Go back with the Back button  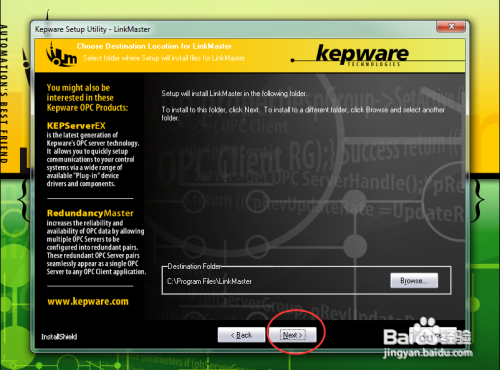(x=241, y=335)
